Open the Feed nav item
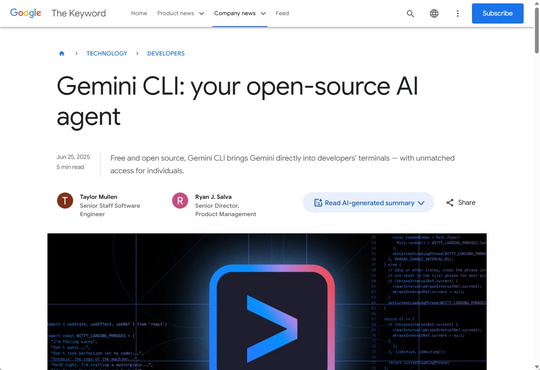Screen dimensions: 540x370 pyautogui.click(x=282, y=13)
